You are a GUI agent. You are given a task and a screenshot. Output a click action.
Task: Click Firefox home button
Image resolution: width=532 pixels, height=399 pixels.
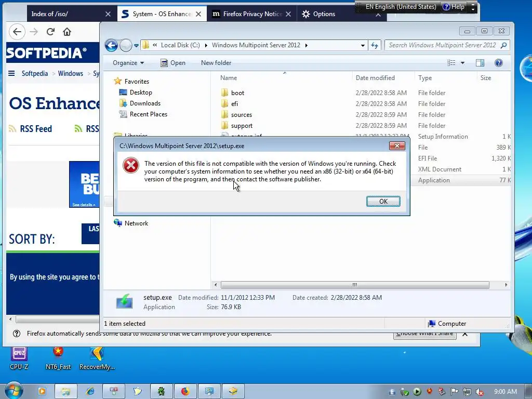tap(67, 32)
